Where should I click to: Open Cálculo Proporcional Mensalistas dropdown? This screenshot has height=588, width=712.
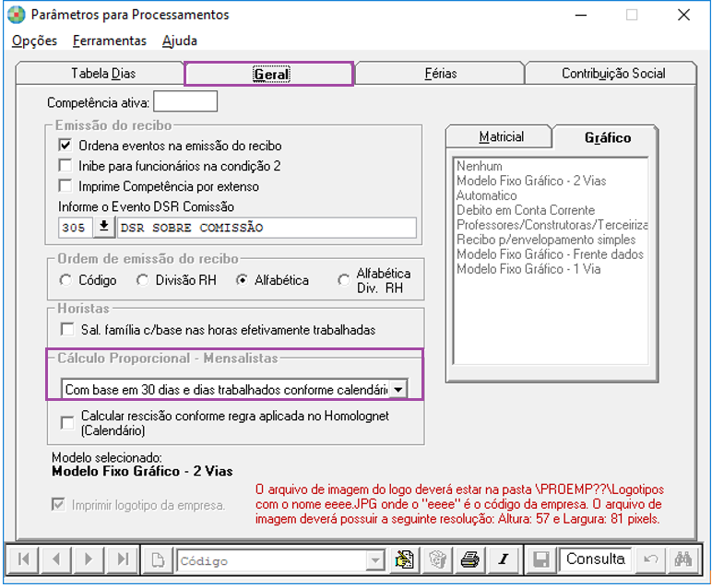pos(398,389)
